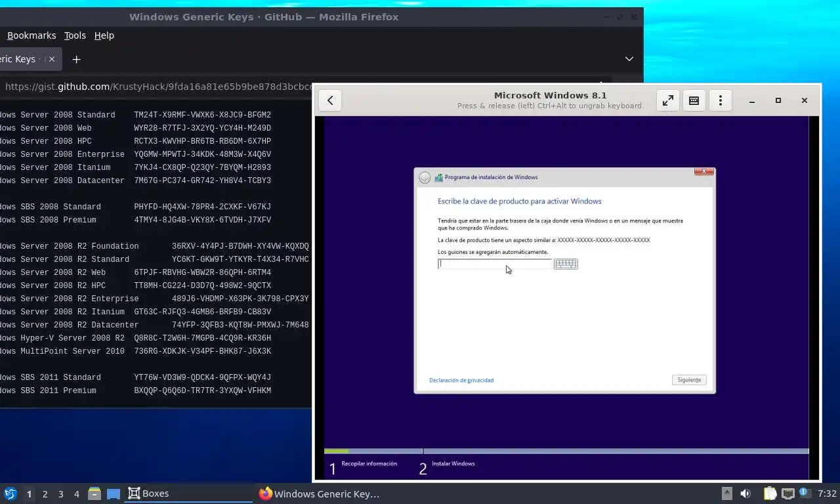Image resolution: width=840 pixels, height=504 pixels.
Task: Open the keyboard shortcuts button in Boxes
Action: [694, 100]
